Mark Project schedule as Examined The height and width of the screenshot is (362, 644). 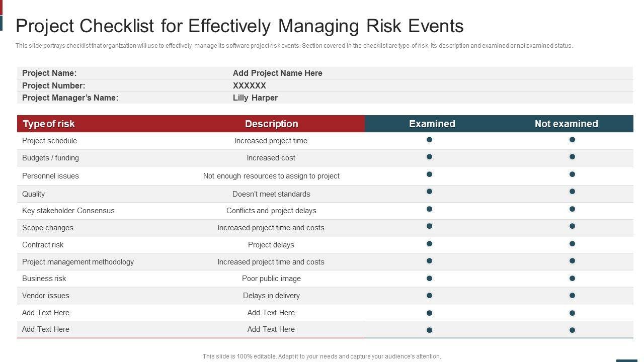tap(429, 140)
